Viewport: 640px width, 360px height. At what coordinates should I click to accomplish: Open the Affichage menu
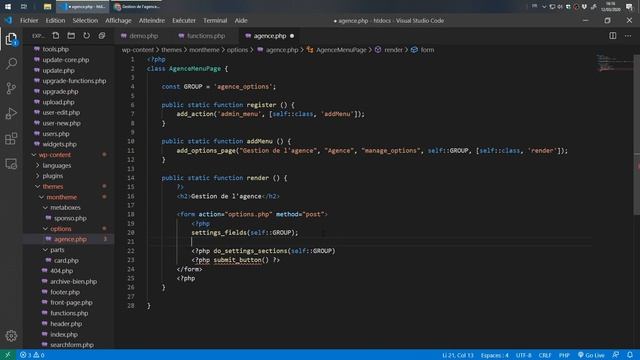(118, 20)
